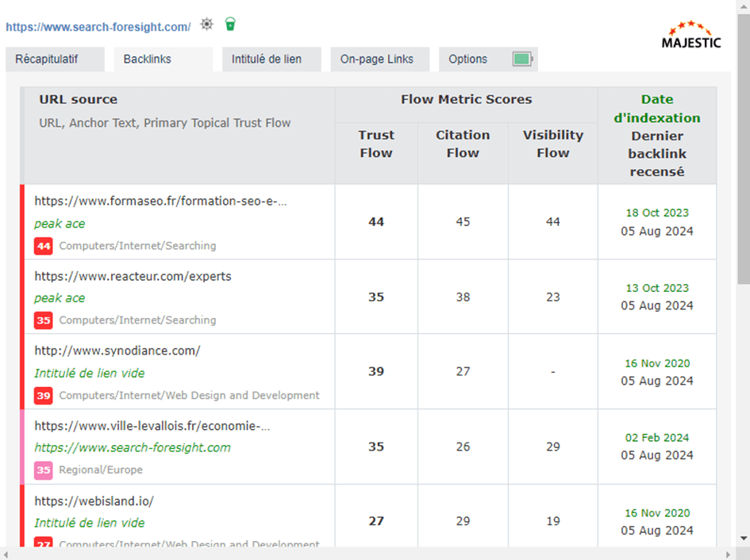Click the pink 35 Regional/Europe badge
The image size is (750, 560).
point(44,470)
